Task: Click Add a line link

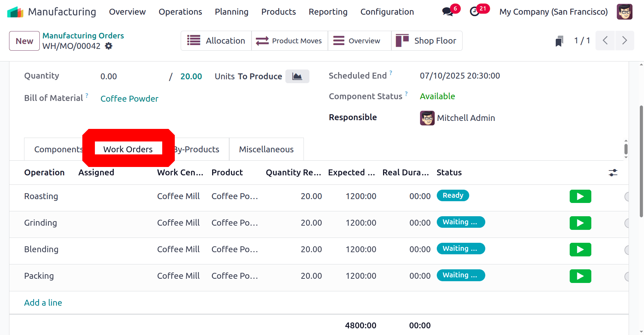Action: [43, 303]
